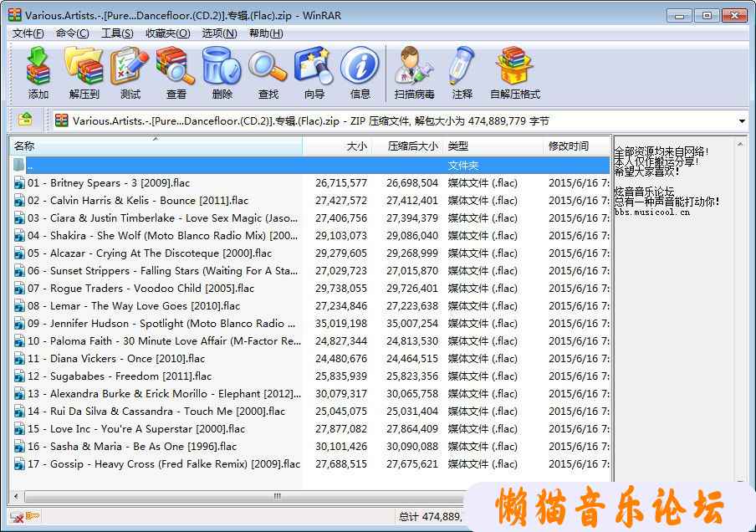Select "04 - Shakira - She Wolf" file
Image resolution: width=756 pixels, height=532 pixels.
point(162,236)
